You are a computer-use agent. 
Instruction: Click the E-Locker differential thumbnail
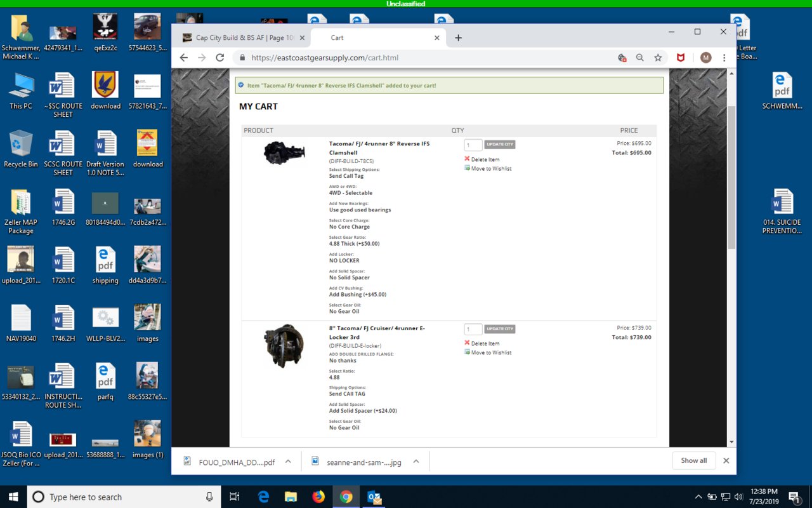[x=284, y=346]
